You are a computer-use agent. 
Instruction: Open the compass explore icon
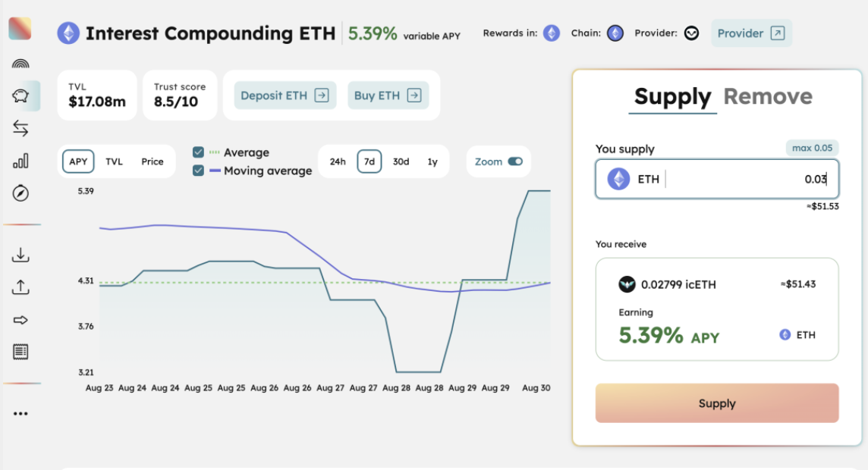tap(20, 194)
